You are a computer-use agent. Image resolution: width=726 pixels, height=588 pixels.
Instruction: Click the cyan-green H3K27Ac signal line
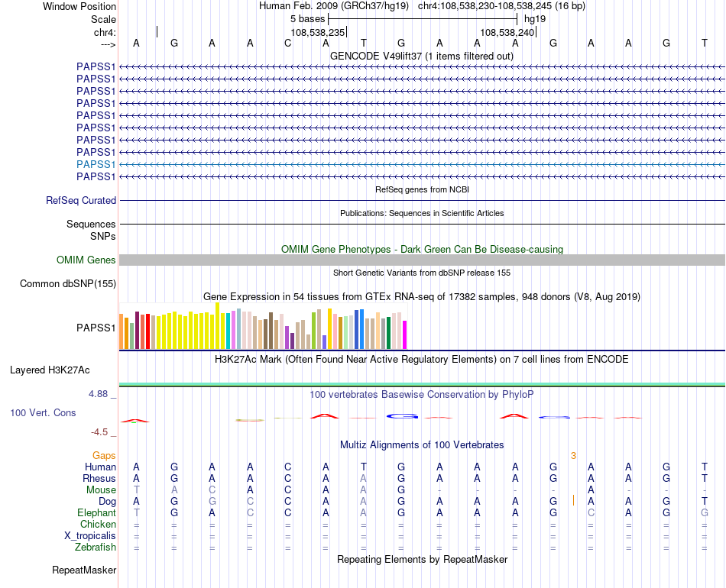click(423, 384)
